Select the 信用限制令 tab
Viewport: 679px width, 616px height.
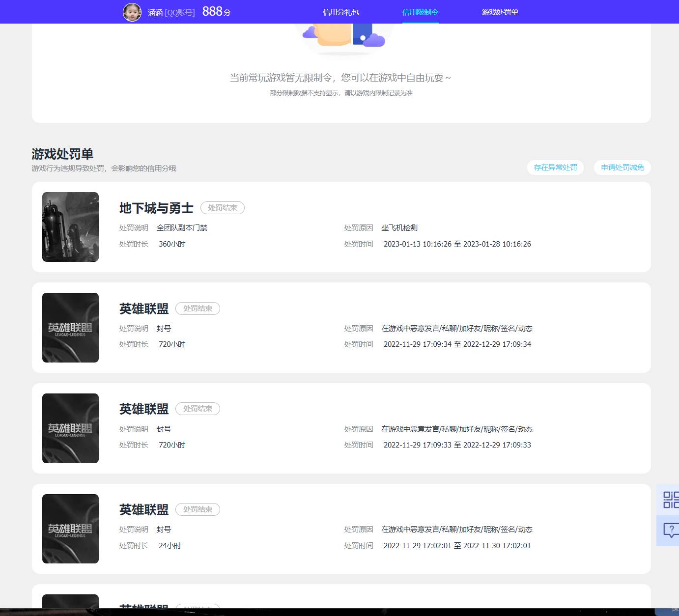420,12
